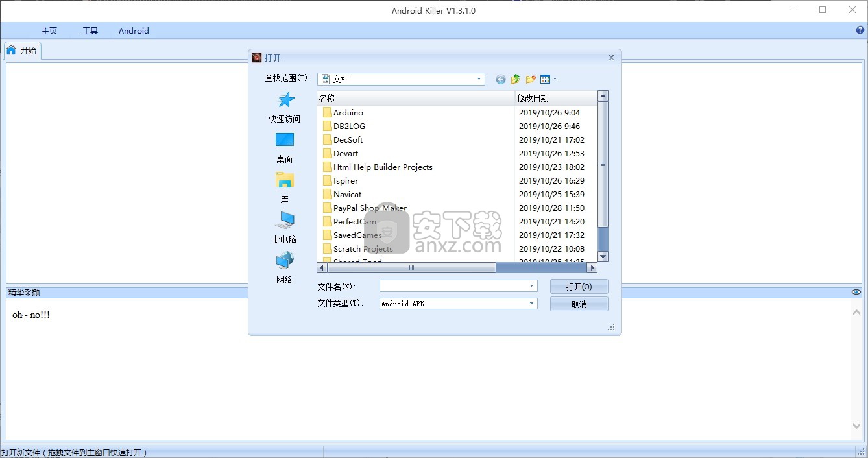868x458 pixels.
Task: Go back using the dialog's back arrow icon
Action: point(500,79)
